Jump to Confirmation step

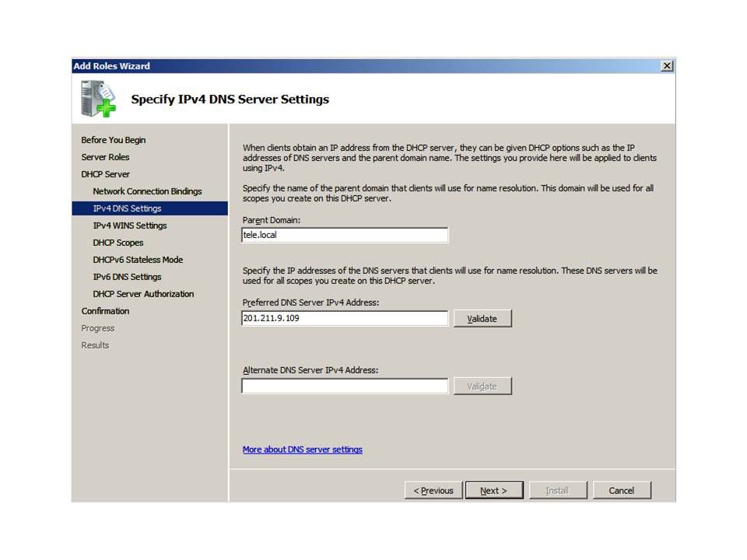pyautogui.click(x=106, y=311)
